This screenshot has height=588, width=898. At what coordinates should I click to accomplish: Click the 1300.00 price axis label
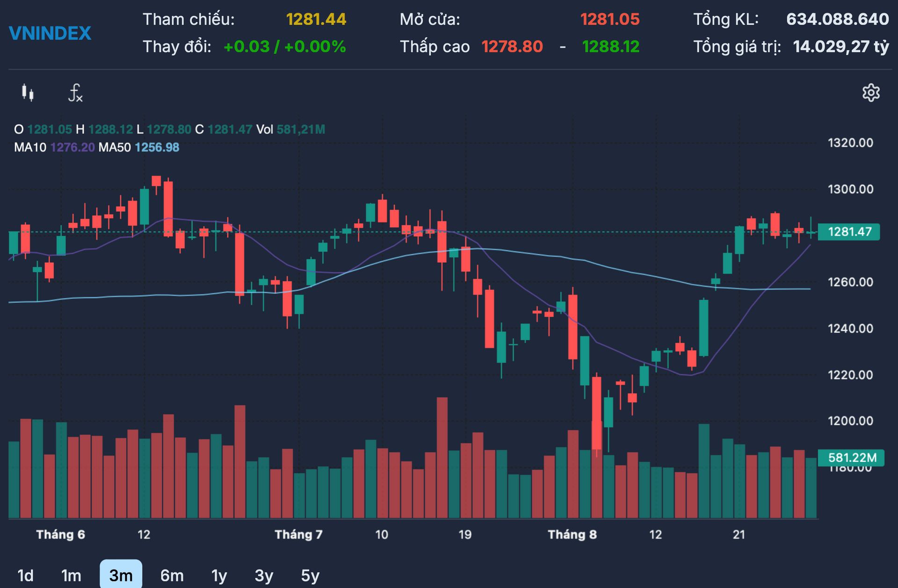[850, 189]
